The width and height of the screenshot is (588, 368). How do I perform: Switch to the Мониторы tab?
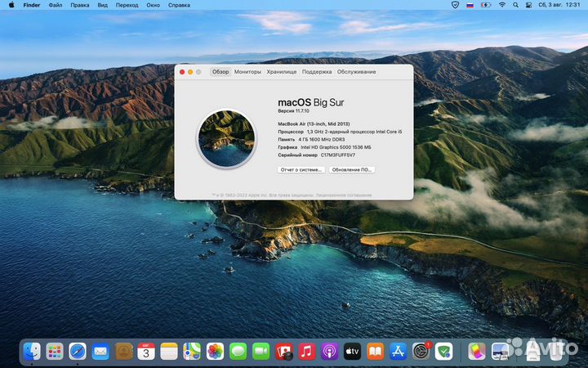coord(247,72)
